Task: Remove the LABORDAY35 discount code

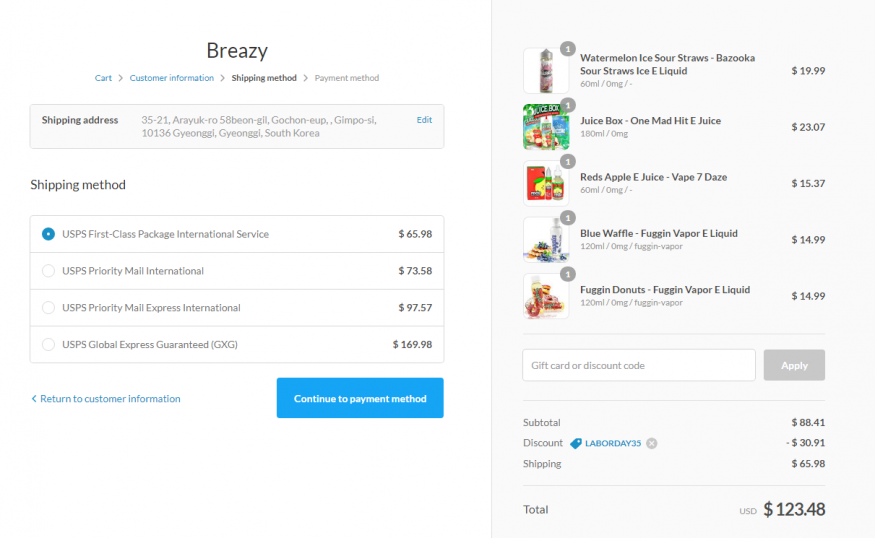Action: click(x=652, y=443)
